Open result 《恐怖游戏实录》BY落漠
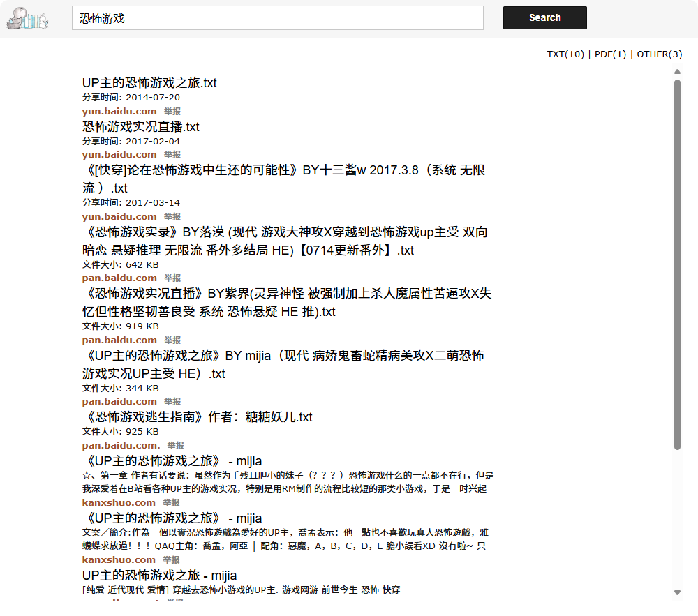This screenshot has height=616, width=698. click(x=285, y=241)
